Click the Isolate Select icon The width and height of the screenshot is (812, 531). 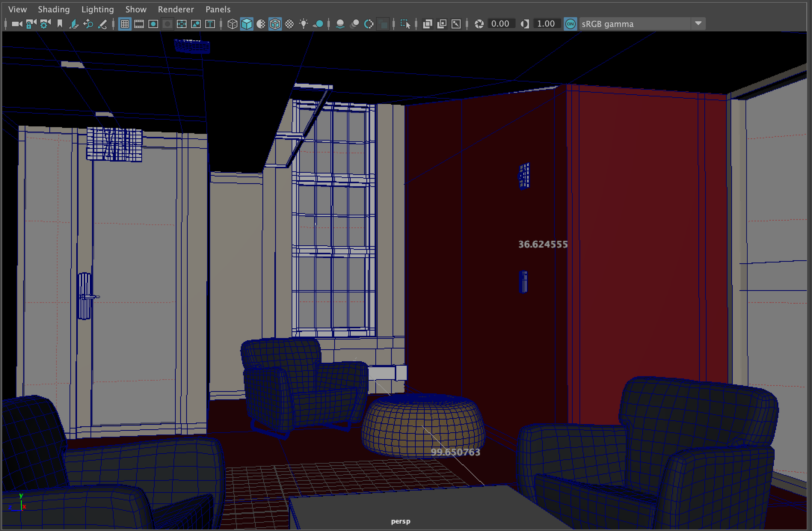click(x=405, y=24)
